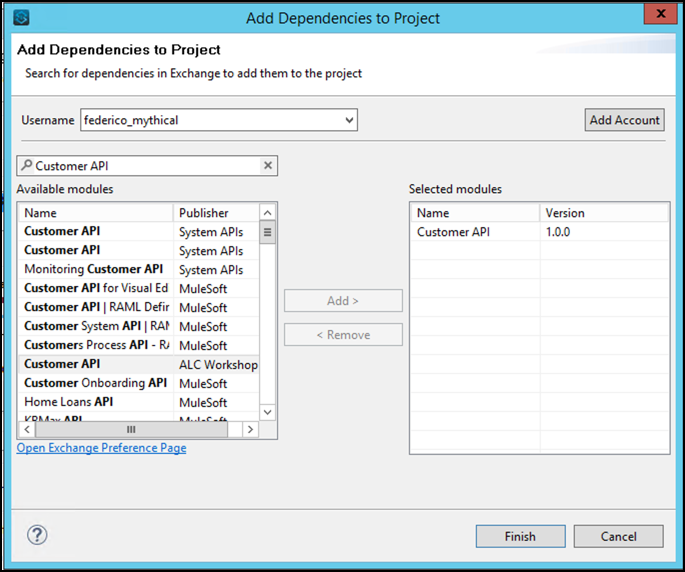Select Customer Onboarding API row
Image resolution: width=685 pixels, height=572 pixels.
click(x=139, y=383)
